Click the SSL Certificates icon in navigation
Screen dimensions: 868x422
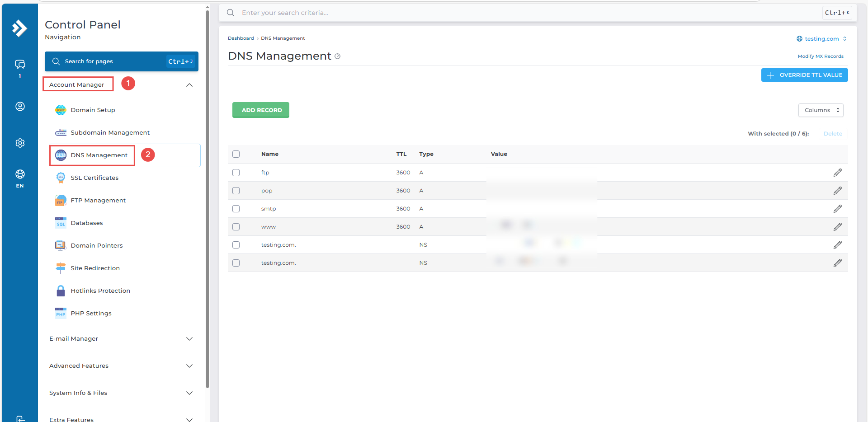tap(61, 178)
